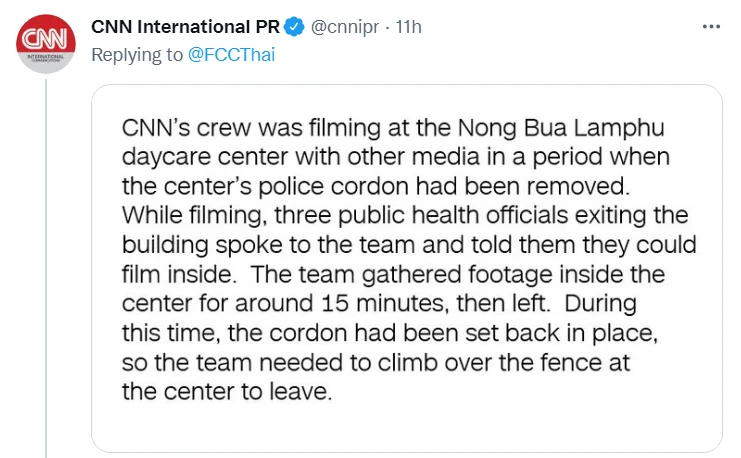Click the 11h tweet timestamp
This screenshot has height=458, width=741.
coord(408,27)
